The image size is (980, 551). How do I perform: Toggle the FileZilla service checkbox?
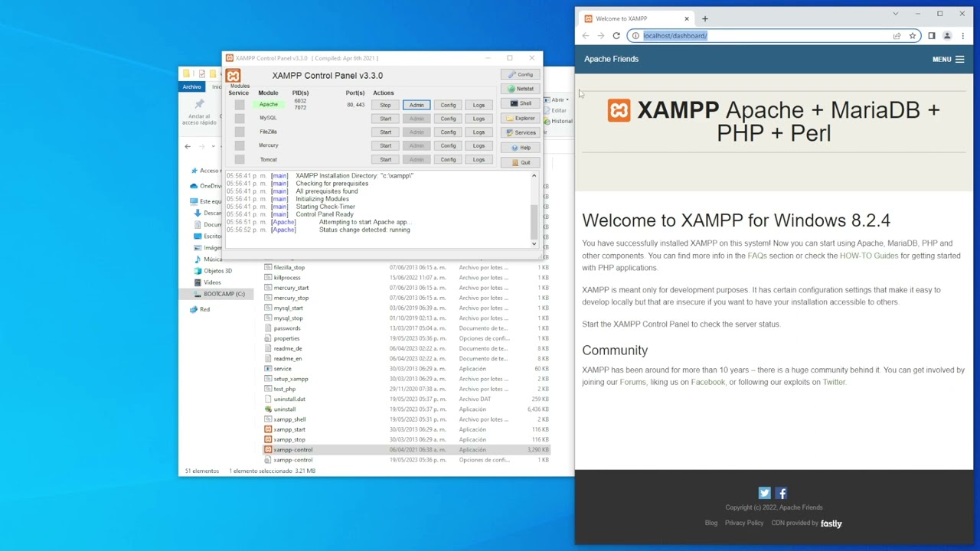pos(240,132)
